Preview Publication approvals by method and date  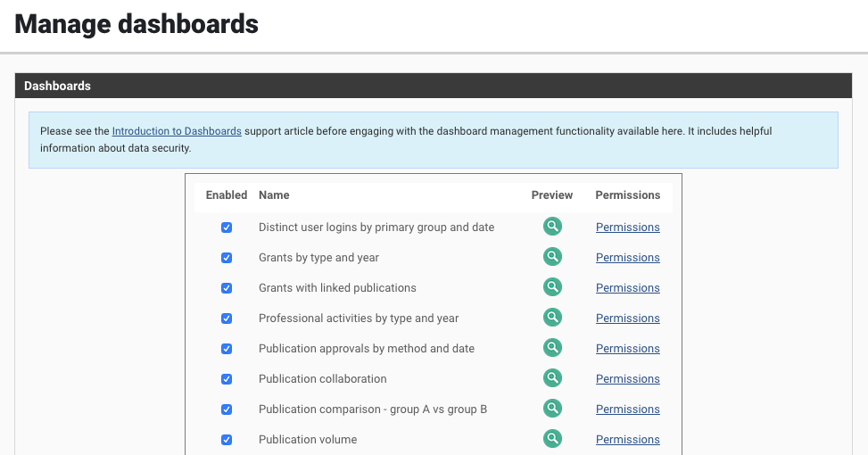point(553,348)
